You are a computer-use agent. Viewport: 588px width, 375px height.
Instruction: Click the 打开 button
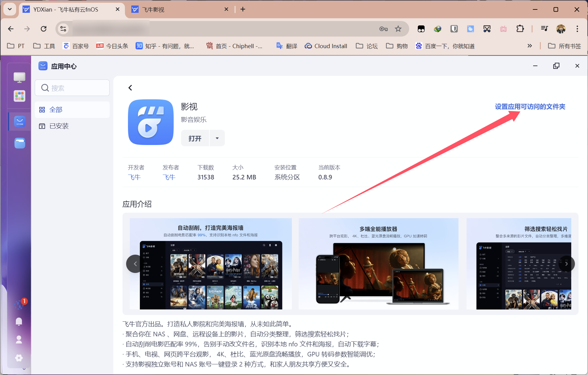pos(195,138)
